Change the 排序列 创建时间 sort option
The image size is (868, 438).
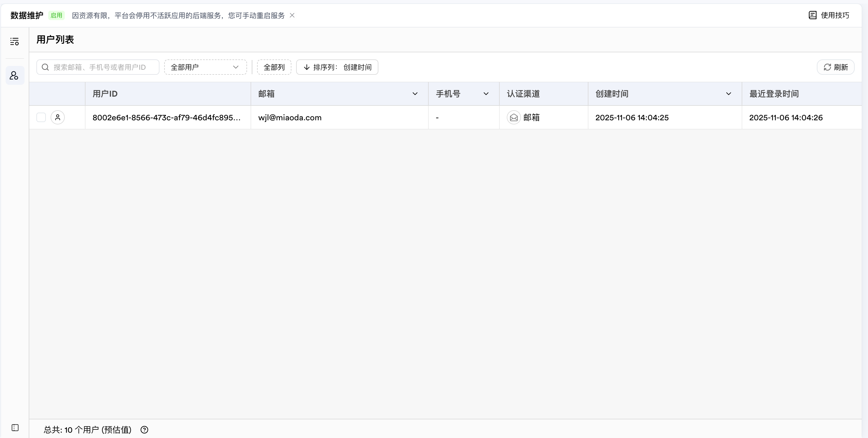tap(337, 67)
